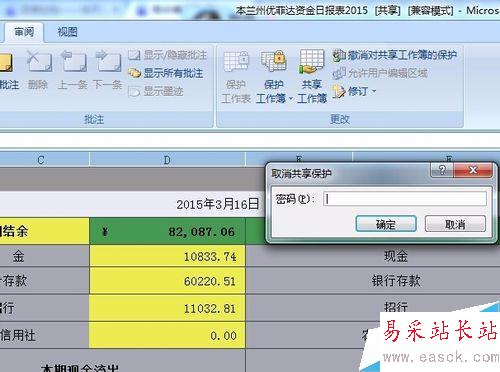Click 撤消对共享工作簿的保护
Screen dimensions: 500x372
tap(395, 55)
